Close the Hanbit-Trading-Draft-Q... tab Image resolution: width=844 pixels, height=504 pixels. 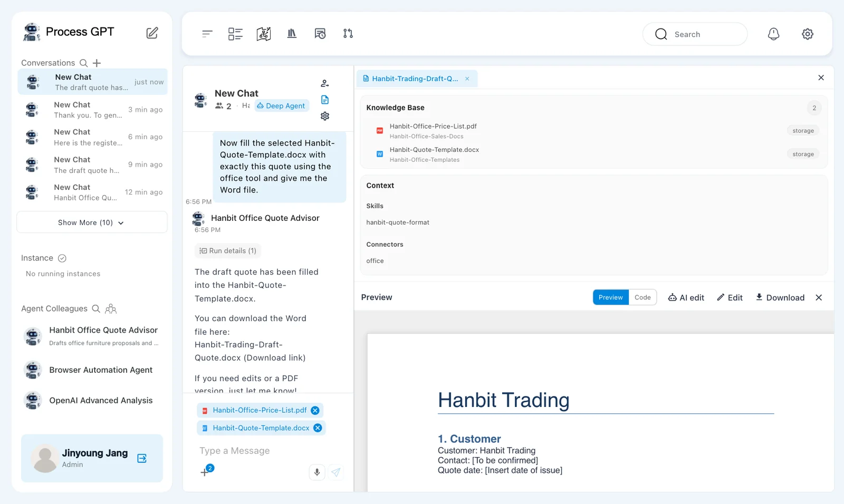pos(467,79)
